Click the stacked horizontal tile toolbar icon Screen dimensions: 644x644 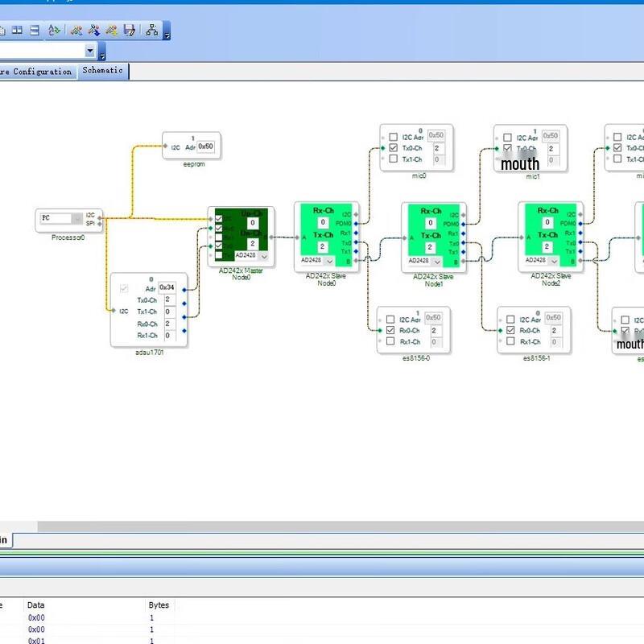35,30
